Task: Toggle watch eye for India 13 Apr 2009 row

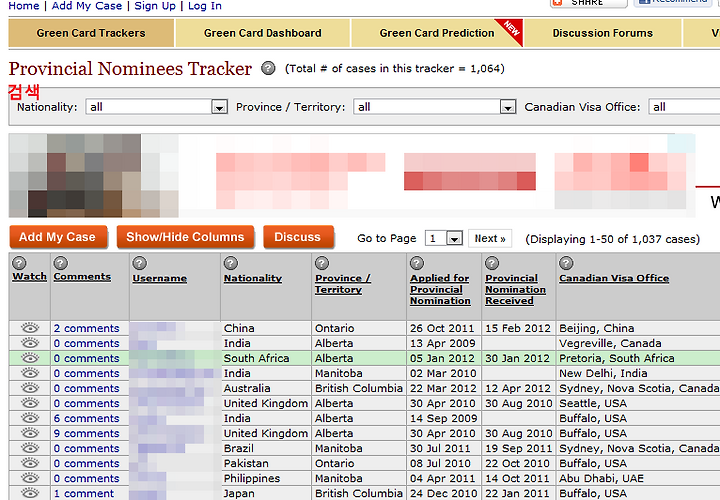Action: point(30,343)
